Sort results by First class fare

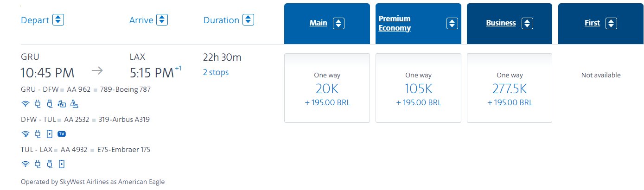point(601,23)
